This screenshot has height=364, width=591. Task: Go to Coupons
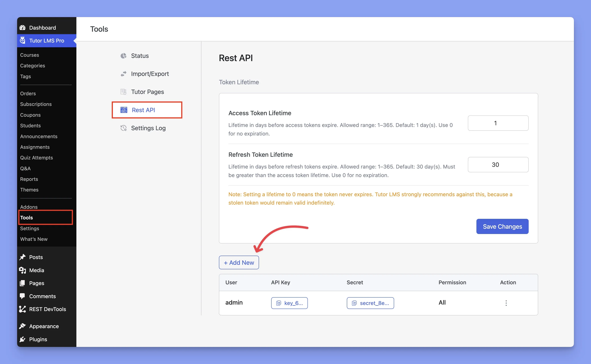tap(30, 115)
